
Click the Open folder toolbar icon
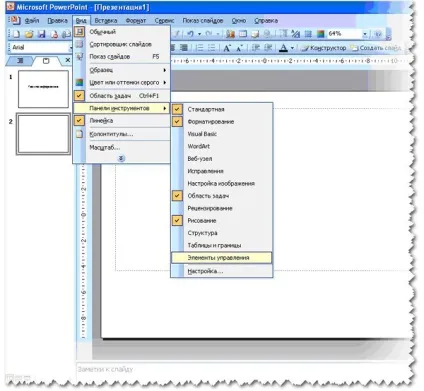click(x=29, y=34)
